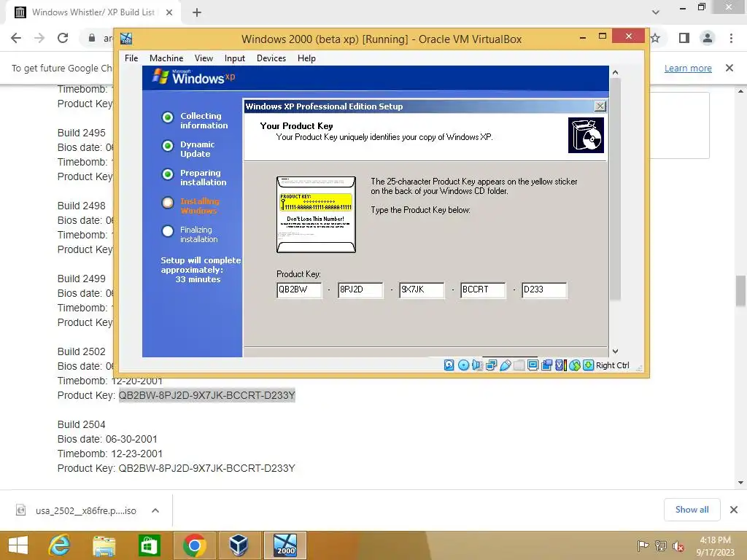Open the USB devices indicator icon
Viewport: 747px width, 560px height.
(505, 365)
